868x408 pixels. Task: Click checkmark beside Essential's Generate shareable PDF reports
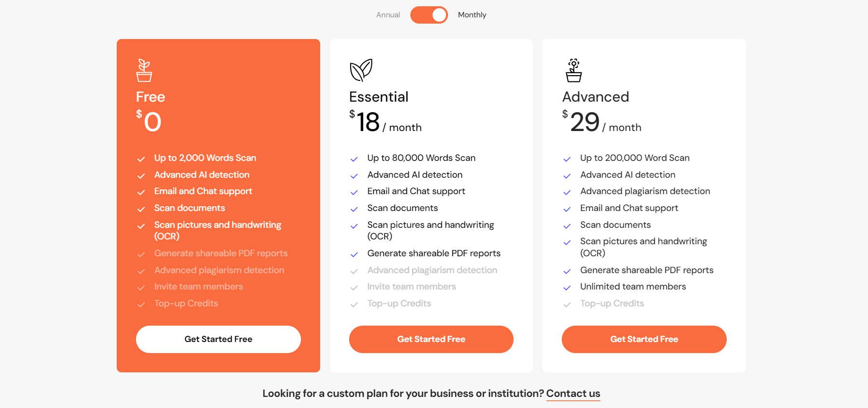click(x=354, y=254)
